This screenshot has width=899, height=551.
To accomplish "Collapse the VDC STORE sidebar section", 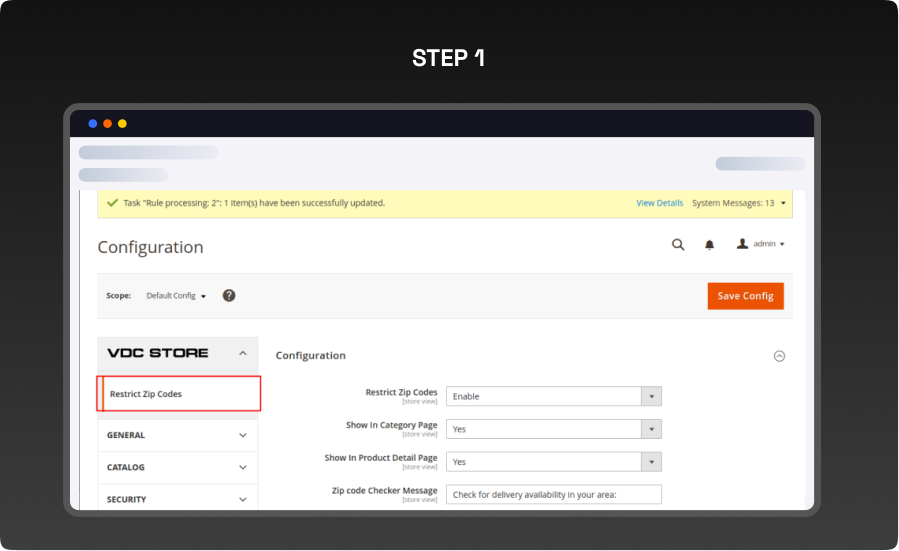I will (x=242, y=353).
